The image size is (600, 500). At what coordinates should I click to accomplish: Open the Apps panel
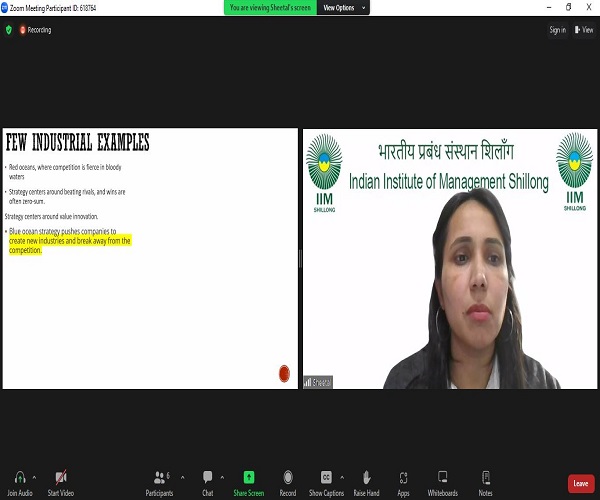403,483
